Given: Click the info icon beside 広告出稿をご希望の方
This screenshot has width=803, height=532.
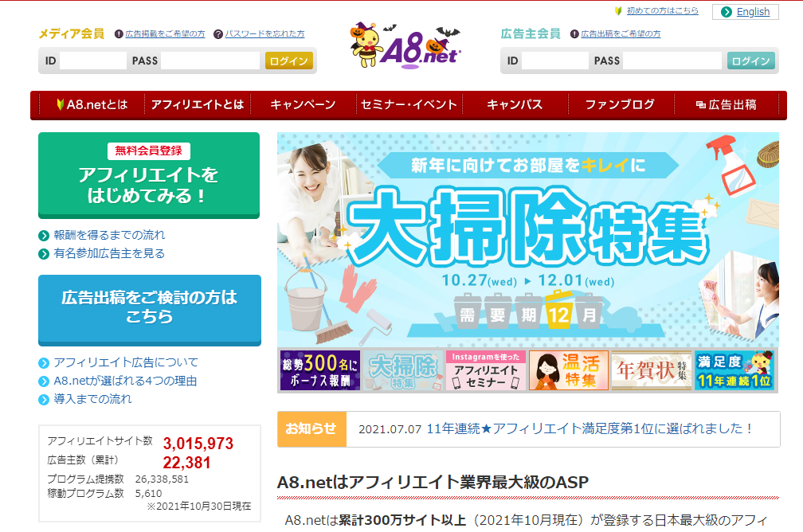Looking at the screenshot, I should [x=574, y=34].
